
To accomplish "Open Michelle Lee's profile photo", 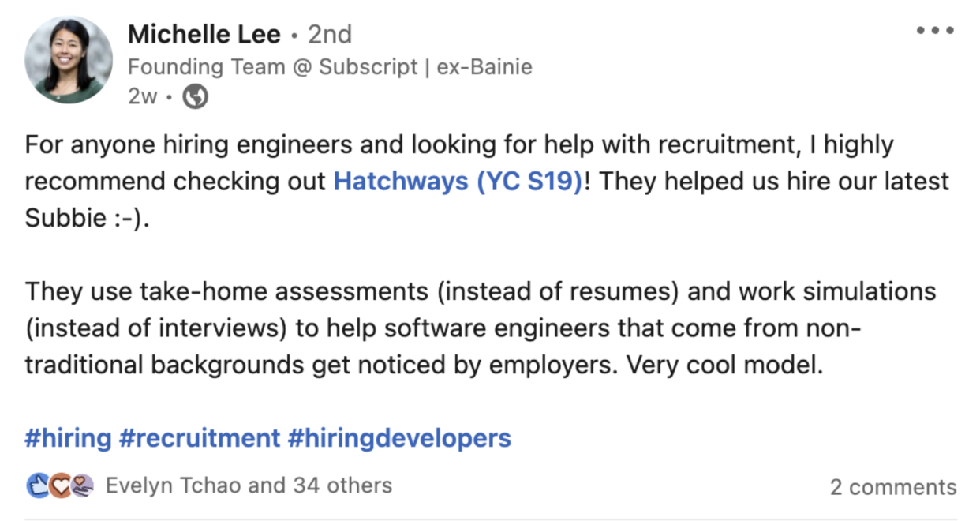I will pyautogui.click(x=69, y=60).
